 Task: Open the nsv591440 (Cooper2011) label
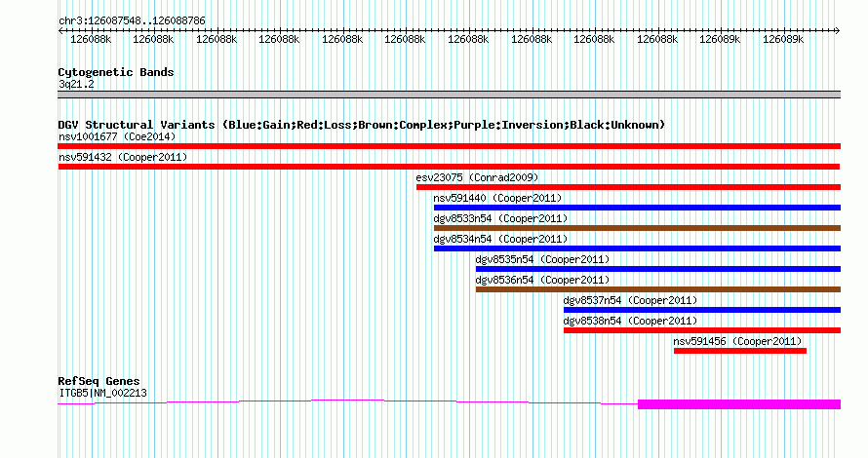pyautogui.click(x=497, y=198)
